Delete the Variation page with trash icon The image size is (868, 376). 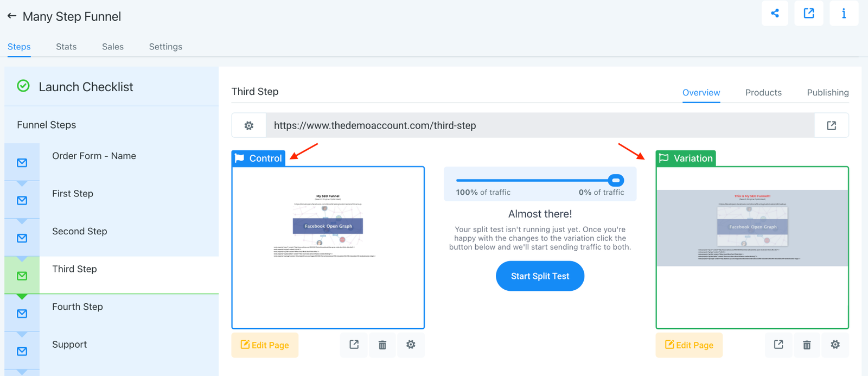pos(807,345)
